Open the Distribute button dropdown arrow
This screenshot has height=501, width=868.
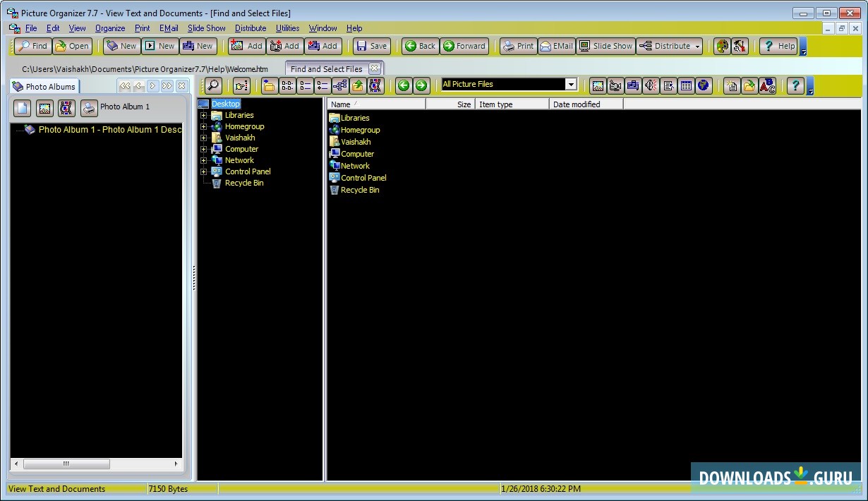[697, 47]
